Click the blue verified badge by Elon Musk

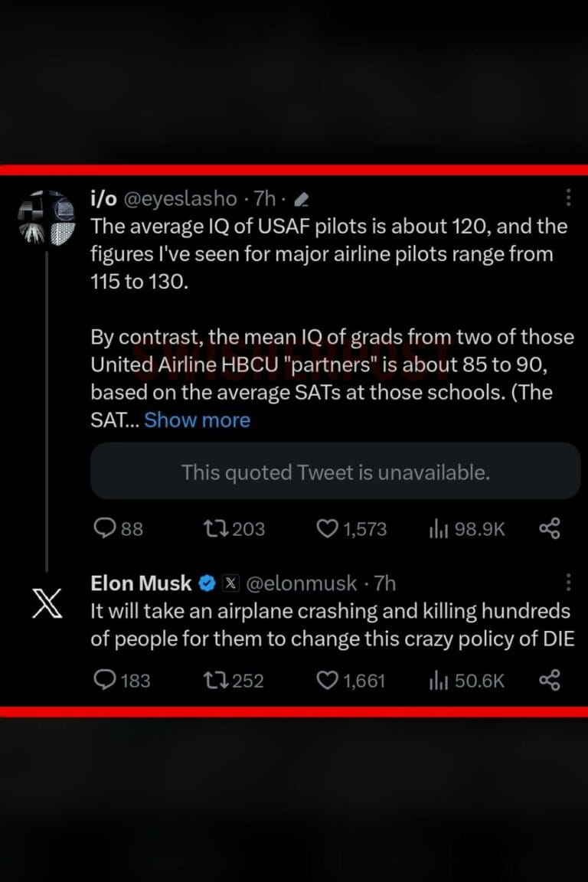pos(207,583)
